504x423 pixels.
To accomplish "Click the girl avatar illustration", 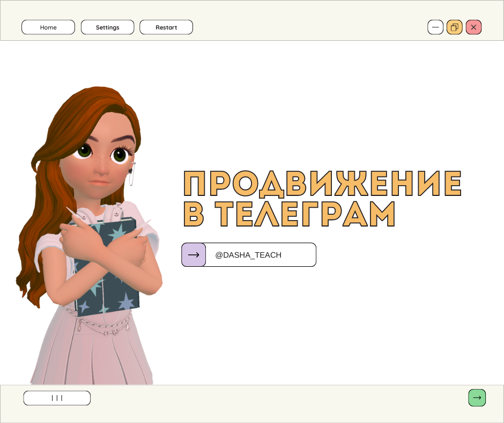I will coord(90,235).
